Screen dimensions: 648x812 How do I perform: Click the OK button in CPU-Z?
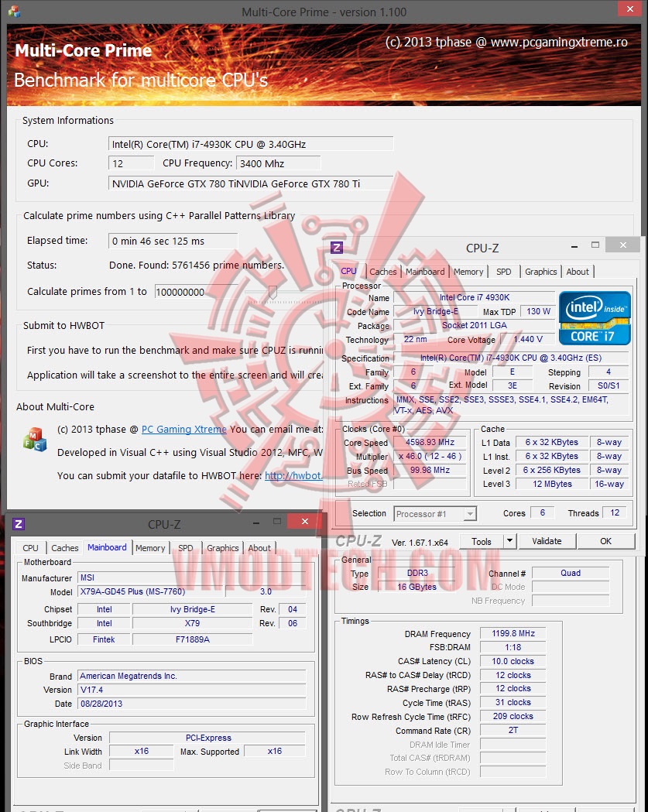(606, 541)
